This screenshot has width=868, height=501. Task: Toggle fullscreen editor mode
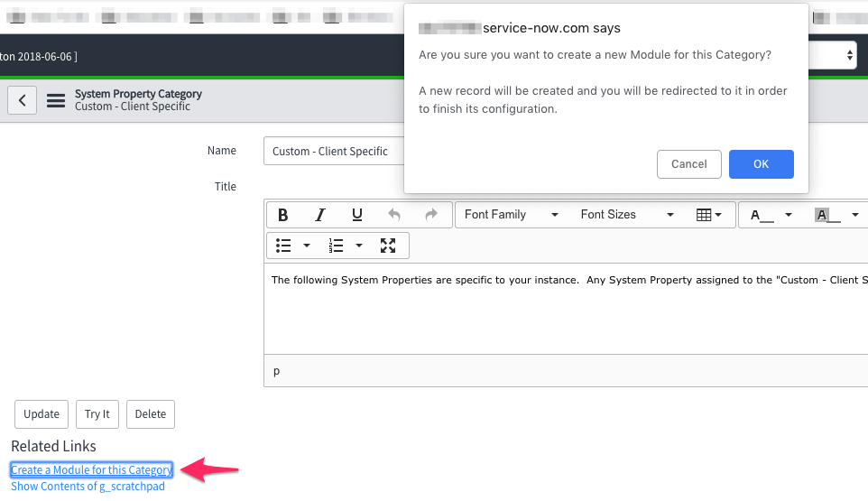pos(388,246)
